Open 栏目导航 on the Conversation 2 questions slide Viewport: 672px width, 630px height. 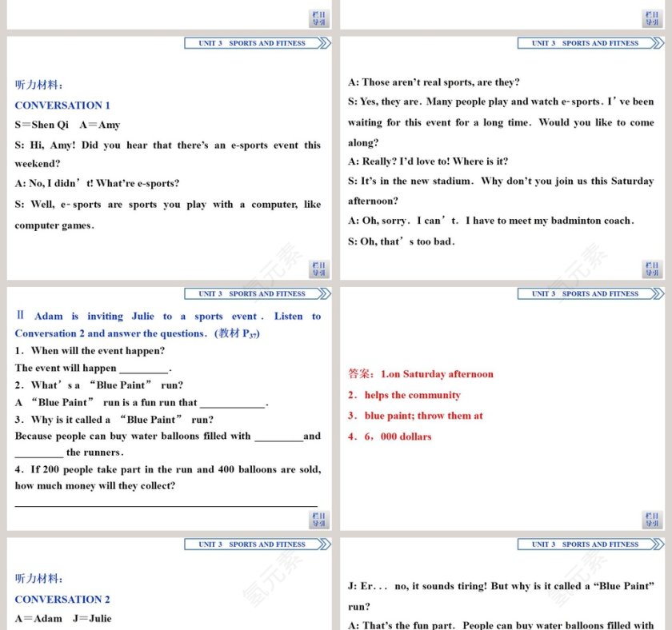coord(318,519)
